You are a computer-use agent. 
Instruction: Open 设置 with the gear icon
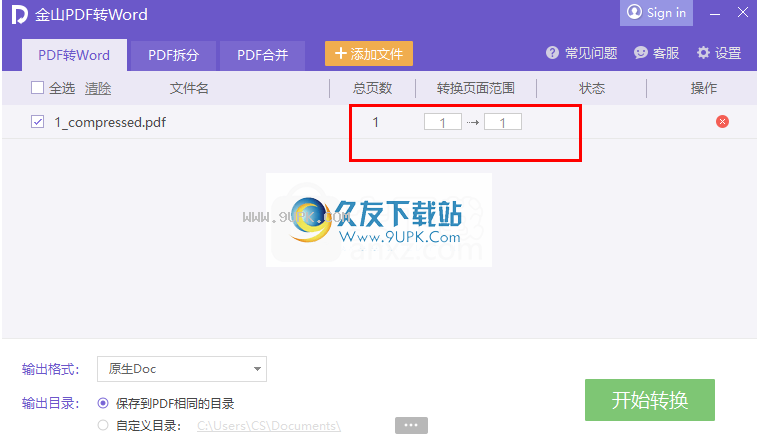point(703,53)
